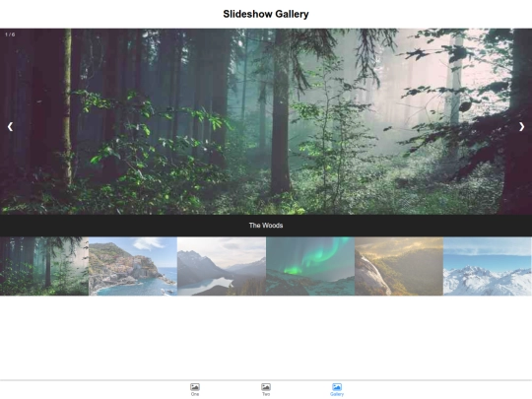Select the coastal village thumbnail
532x399 pixels.
[133, 266]
